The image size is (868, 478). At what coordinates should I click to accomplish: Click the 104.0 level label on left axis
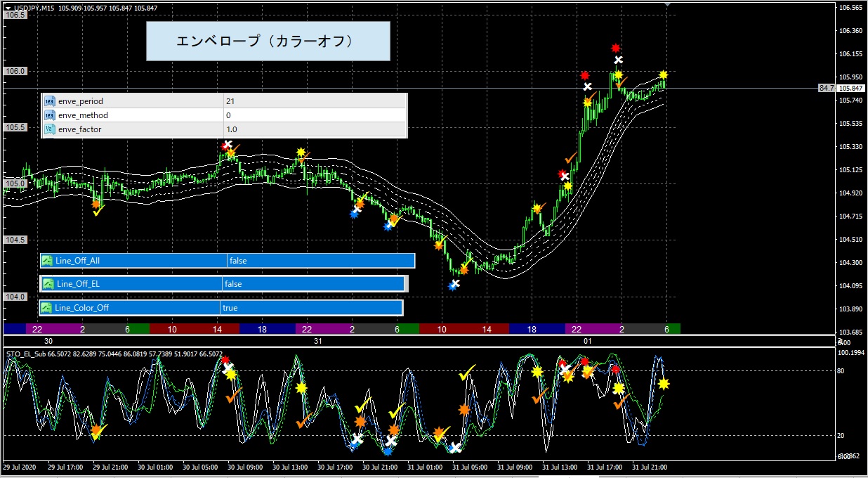click(x=16, y=297)
